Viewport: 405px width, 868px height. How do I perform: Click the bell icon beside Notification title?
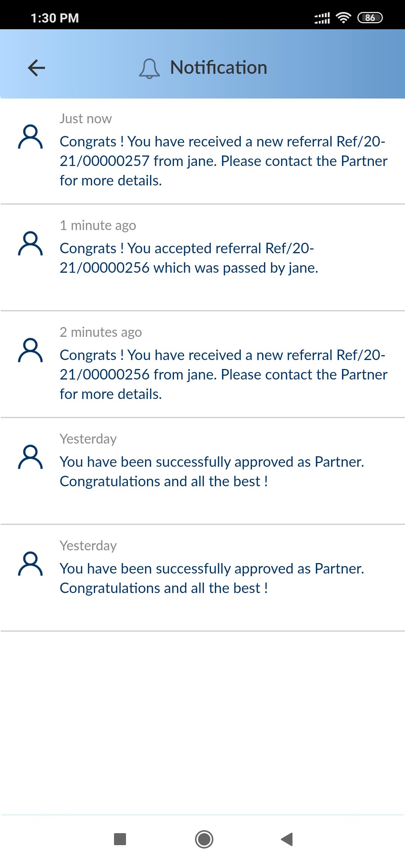click(149, 69)
